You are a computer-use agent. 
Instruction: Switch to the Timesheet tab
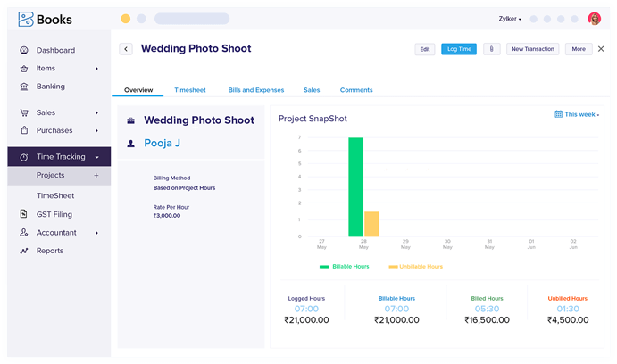[190, 90]
